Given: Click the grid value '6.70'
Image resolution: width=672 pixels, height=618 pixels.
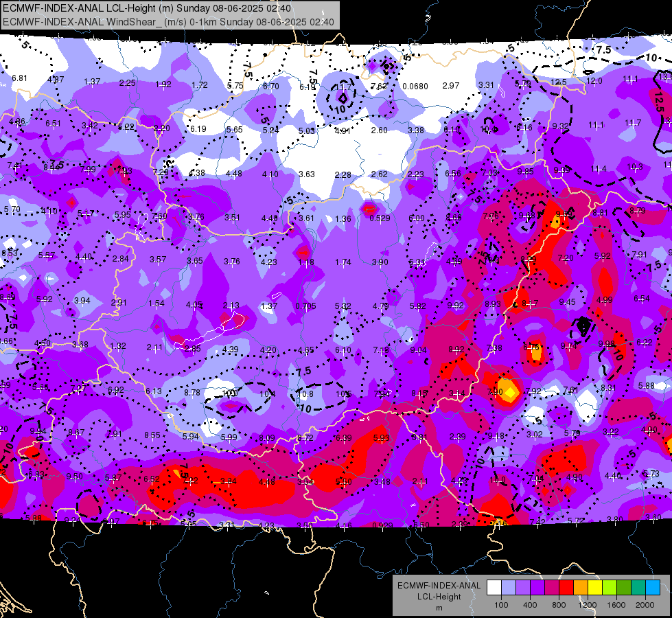Looking at the screenshot, I should point(271,87).
